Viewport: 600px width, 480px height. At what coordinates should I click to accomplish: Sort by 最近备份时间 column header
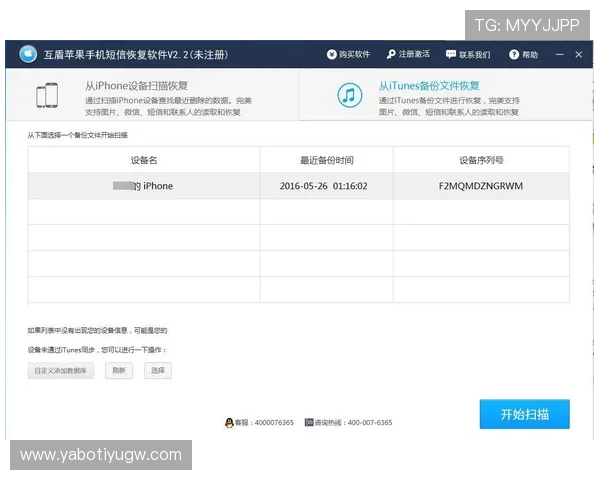(x=327, y=160)
